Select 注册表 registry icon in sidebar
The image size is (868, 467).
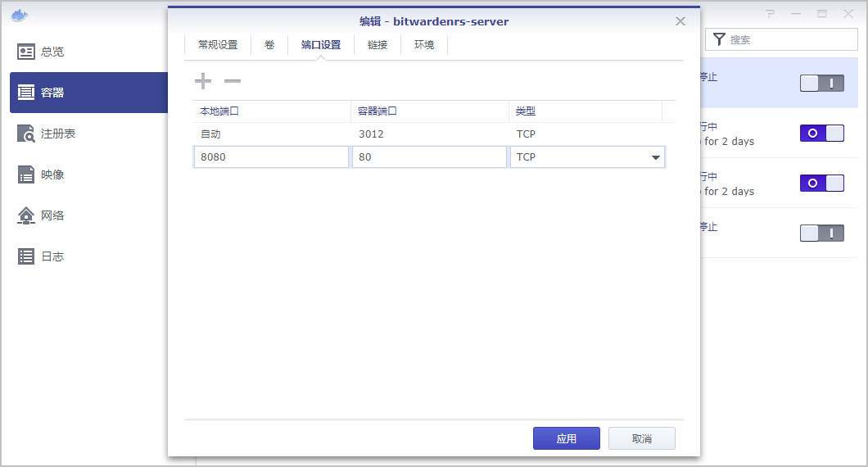(x=26, y=134)
